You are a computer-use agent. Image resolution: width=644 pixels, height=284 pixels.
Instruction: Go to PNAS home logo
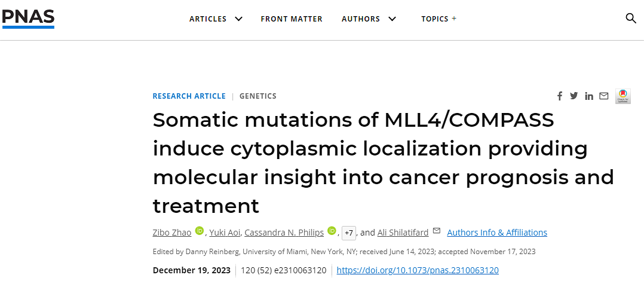pos(28,19)
